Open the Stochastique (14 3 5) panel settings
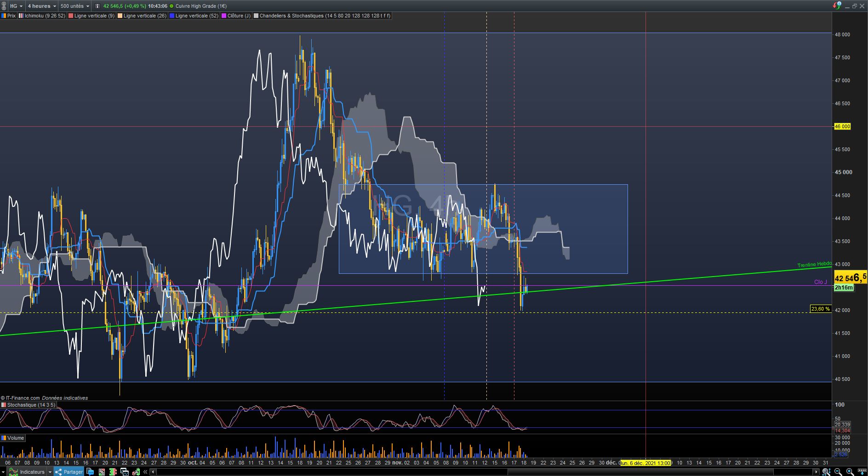Viewport: 868px width, 476px height. (29, 405)
